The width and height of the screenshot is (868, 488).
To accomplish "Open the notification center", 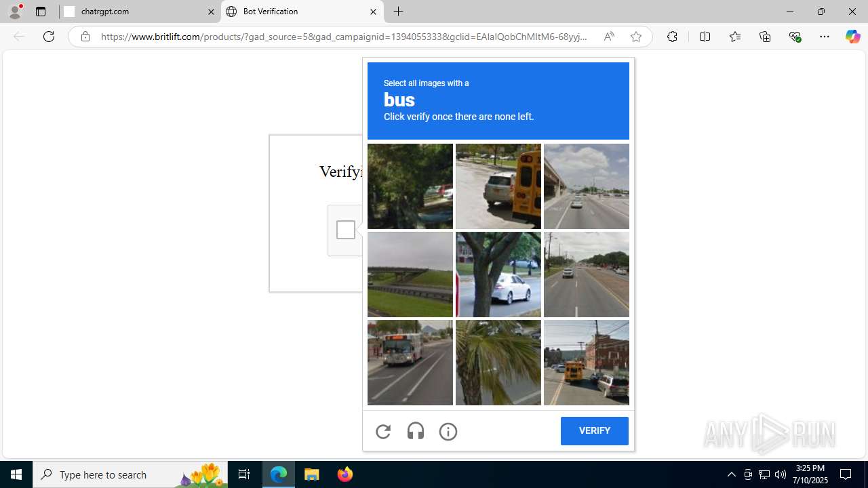I will (x=846, y=474).
